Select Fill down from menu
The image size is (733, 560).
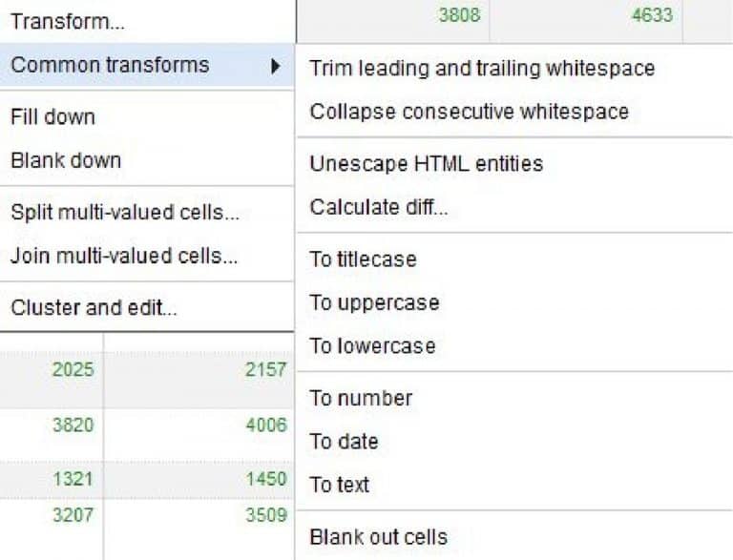pos(52,117)
